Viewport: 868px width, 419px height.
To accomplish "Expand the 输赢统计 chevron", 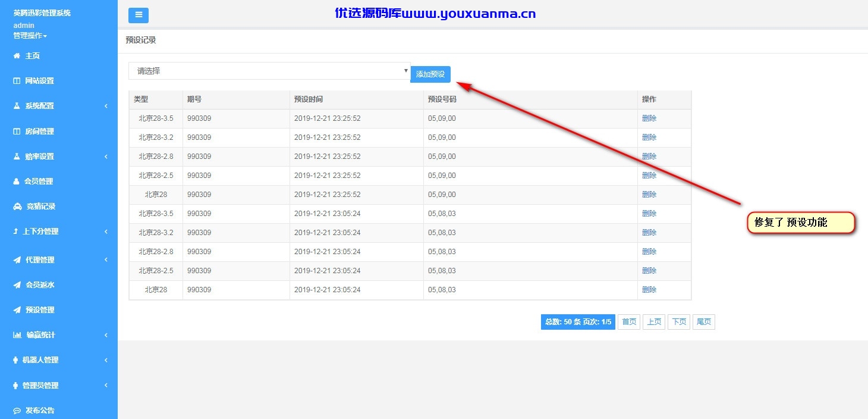I will point(106,335).
